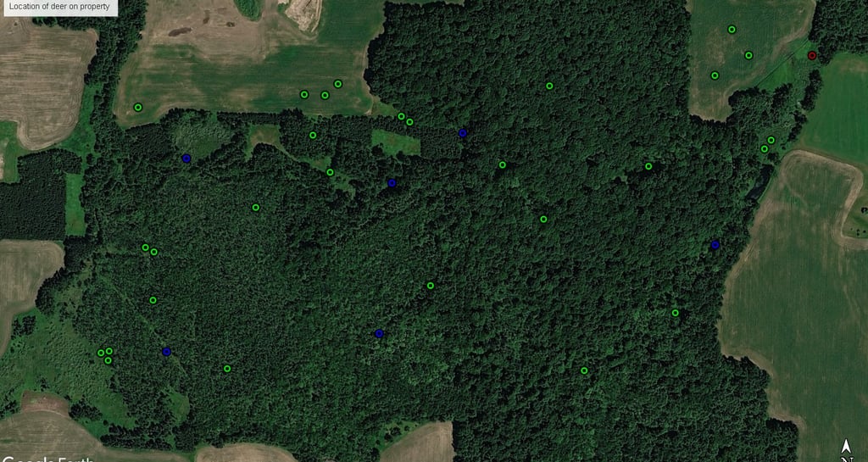
Task: Select the westernmost green marker on the map
Action: 101,353
